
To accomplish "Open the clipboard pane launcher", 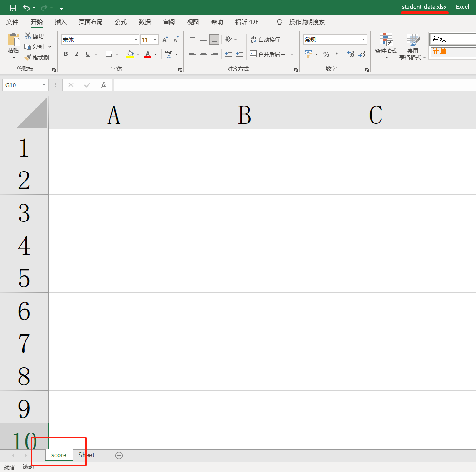I will pos(54,70).
